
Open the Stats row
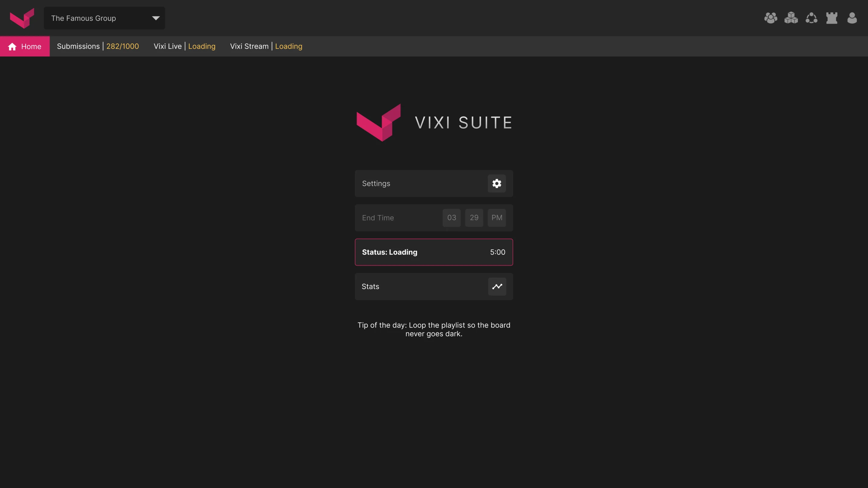coord(434,286)
